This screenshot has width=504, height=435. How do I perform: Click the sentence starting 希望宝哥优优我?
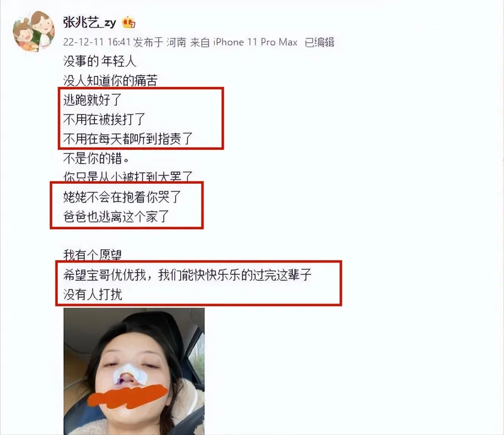187,274
